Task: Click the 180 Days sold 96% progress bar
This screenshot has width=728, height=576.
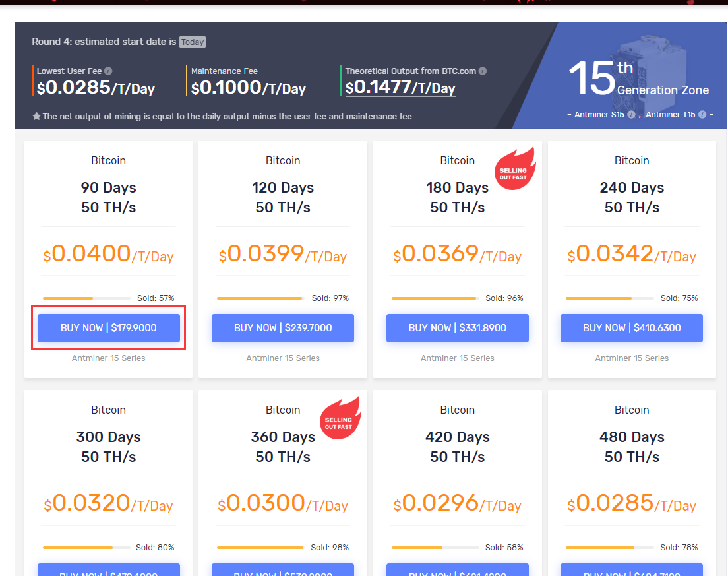Action: coord(435,298)
